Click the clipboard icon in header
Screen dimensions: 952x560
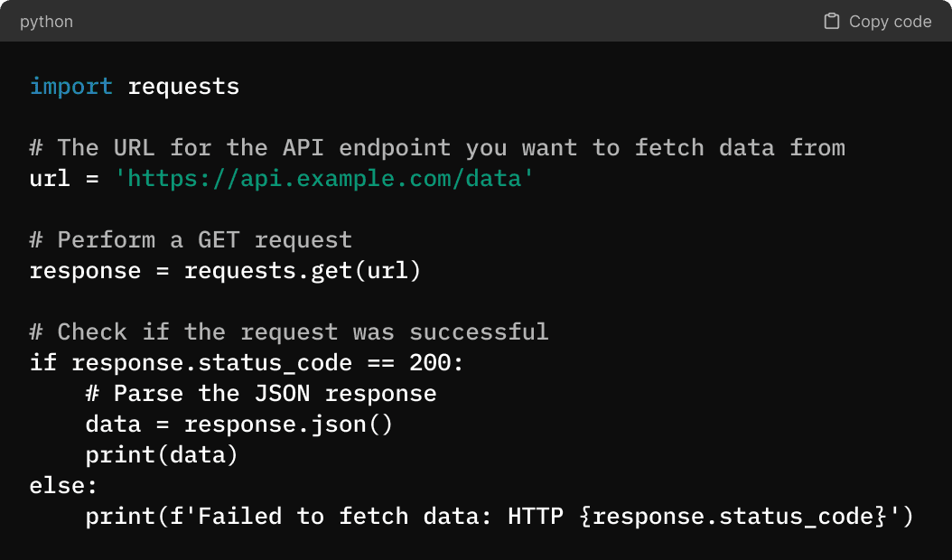click(831, 22)
